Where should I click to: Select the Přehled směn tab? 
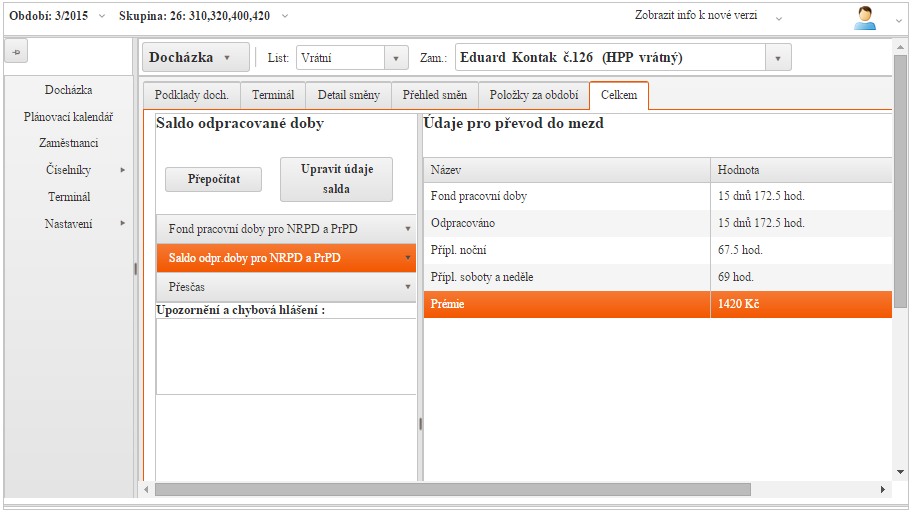click(x=434, y=96)
